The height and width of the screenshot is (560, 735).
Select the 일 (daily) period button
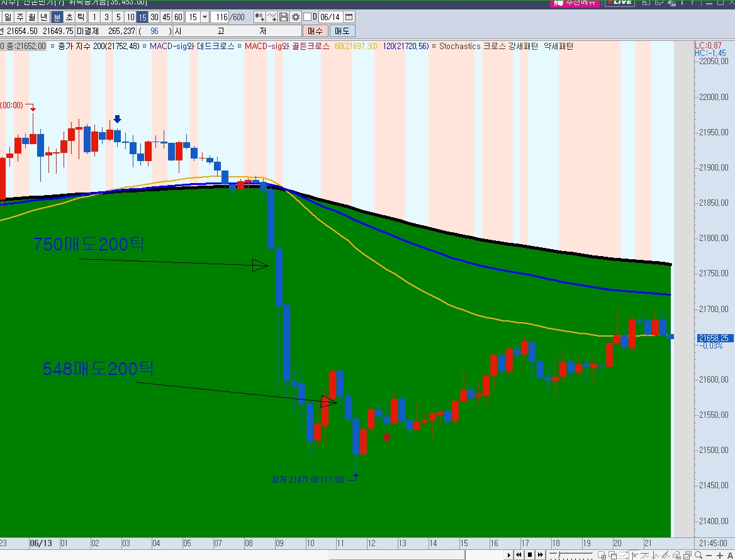coord(8,18)
